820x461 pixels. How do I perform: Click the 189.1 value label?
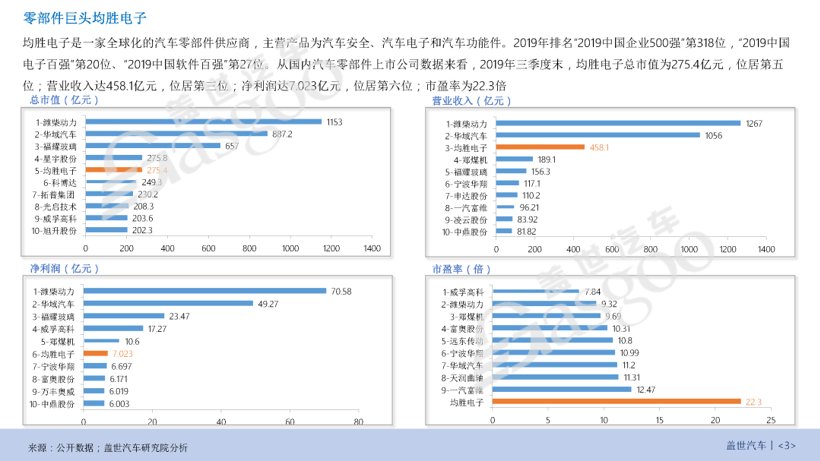tap(546, 160)
